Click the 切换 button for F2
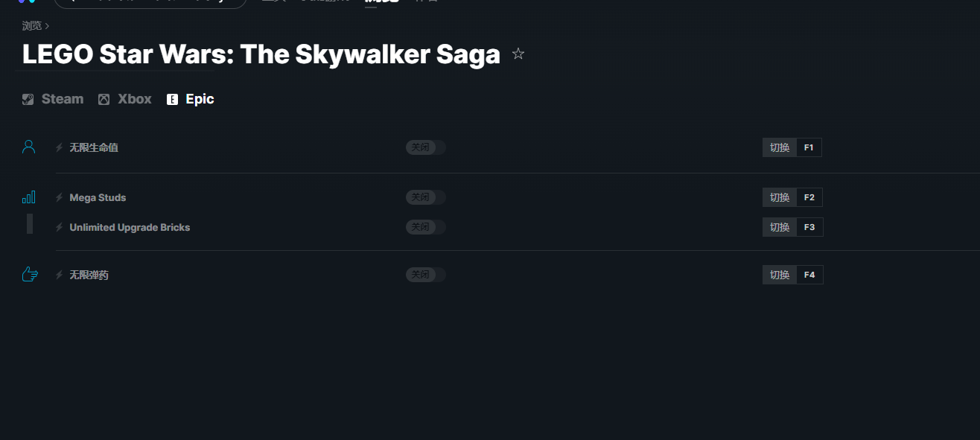The width and height of the screenshot is (980, 440). tap(780, 197)
